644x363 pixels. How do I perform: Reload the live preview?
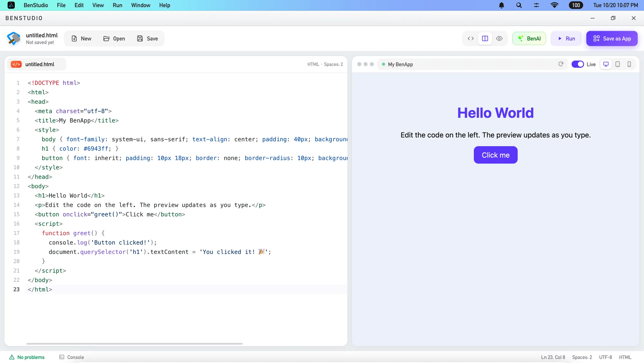pyautogui.click(x=561, y=64)
